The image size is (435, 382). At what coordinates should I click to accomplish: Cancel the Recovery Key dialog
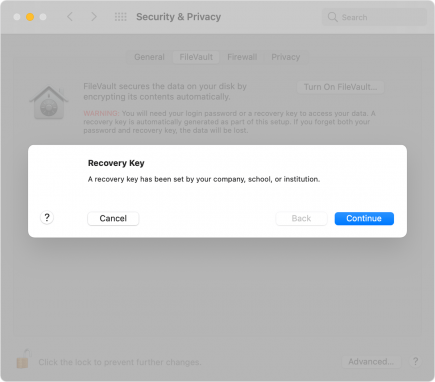(x=113, y=218)
